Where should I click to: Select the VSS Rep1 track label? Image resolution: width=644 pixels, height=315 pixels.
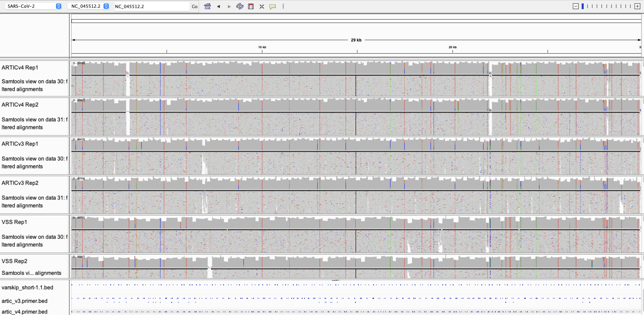pos(14,222)
